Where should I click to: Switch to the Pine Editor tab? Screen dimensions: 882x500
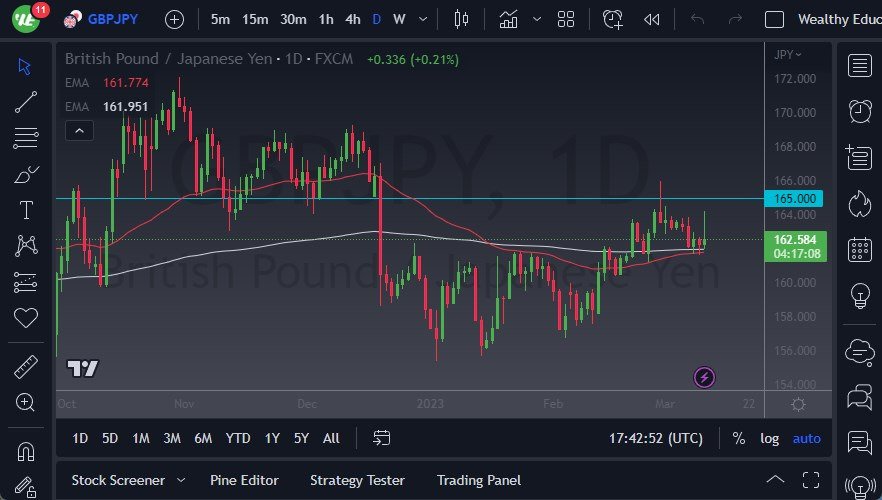[x=244, y=480]
